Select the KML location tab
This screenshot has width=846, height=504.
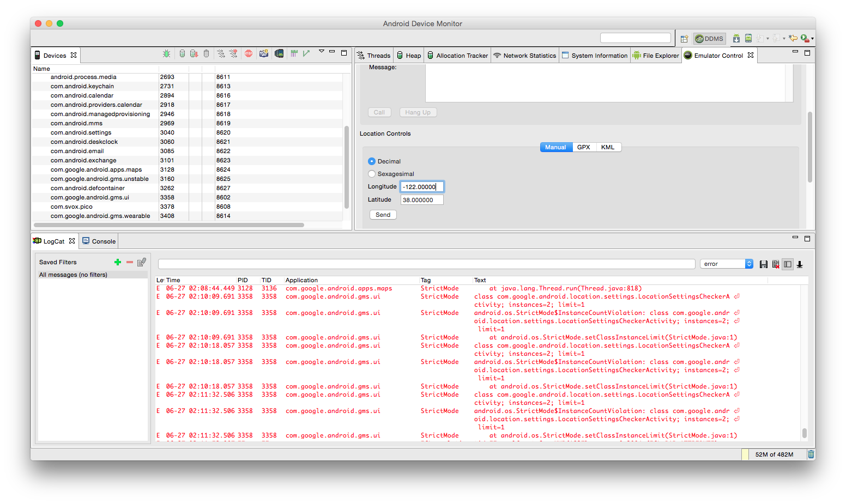[608, 147]
